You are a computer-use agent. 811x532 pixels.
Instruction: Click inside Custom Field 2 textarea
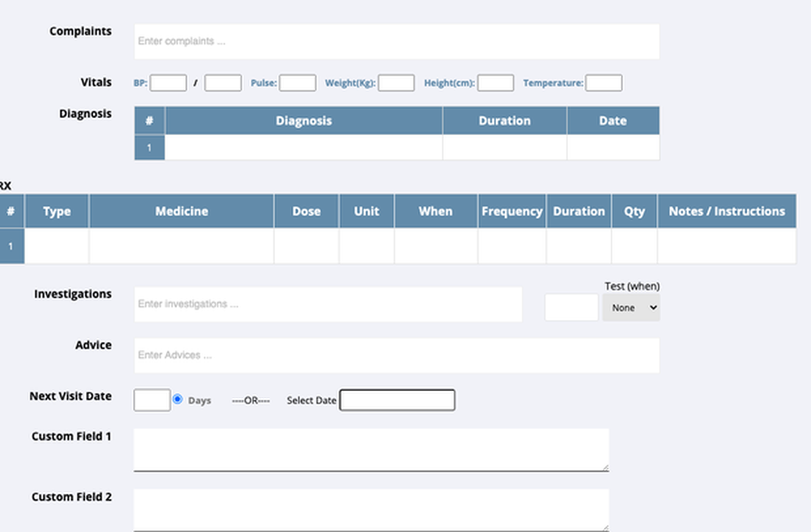pos(371,509)
